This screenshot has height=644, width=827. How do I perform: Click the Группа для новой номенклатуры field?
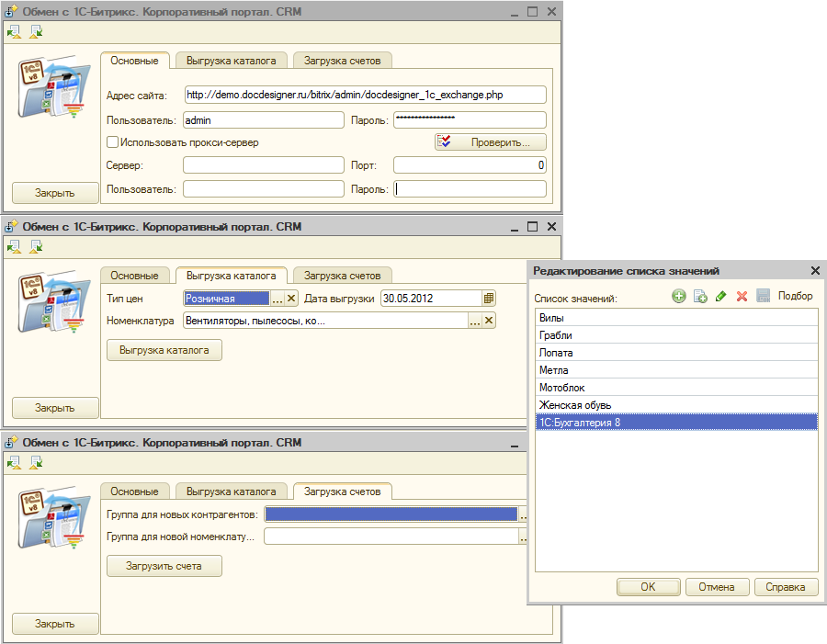[391, 537]
